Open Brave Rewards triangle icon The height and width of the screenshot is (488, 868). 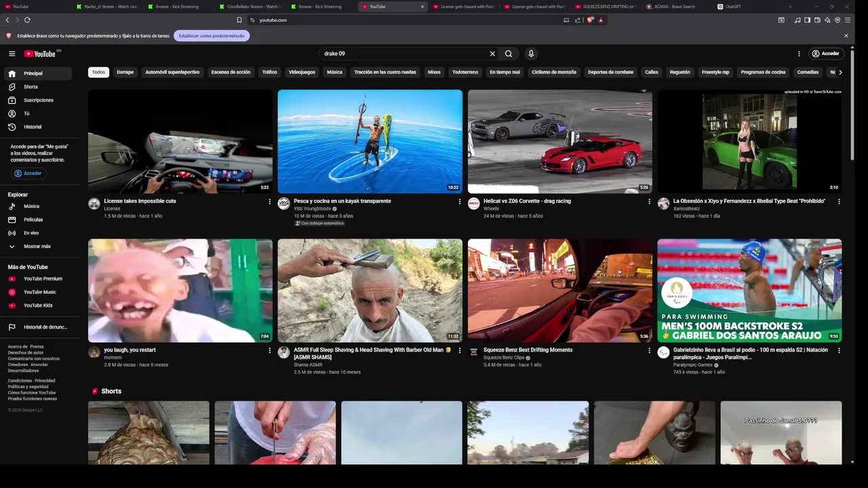[x=601, y=20]
